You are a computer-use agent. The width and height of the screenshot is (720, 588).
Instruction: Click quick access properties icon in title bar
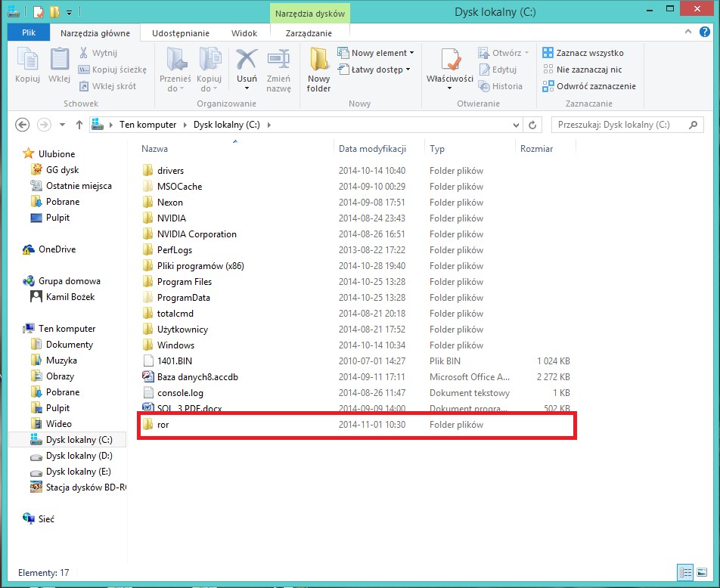click(39, 11)
